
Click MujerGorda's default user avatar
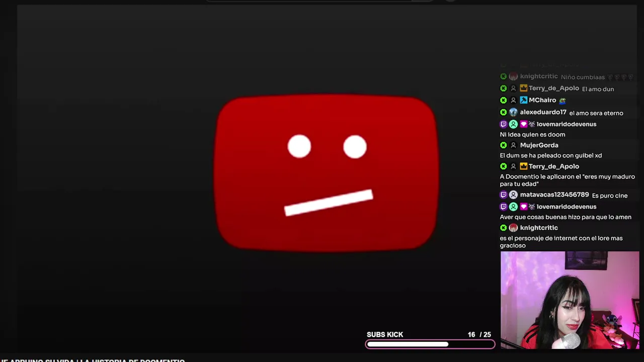pyautogui.click(x=513, y=145)
